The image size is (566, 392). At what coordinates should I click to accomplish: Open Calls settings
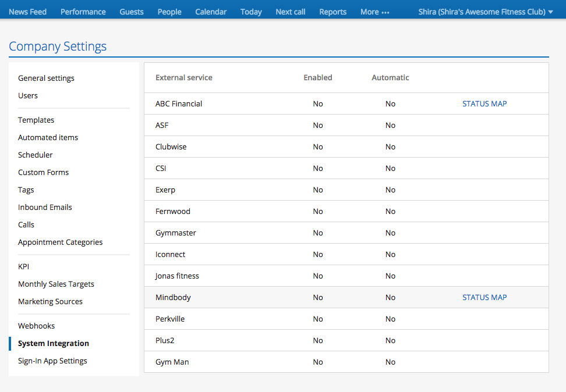point(26,224)
